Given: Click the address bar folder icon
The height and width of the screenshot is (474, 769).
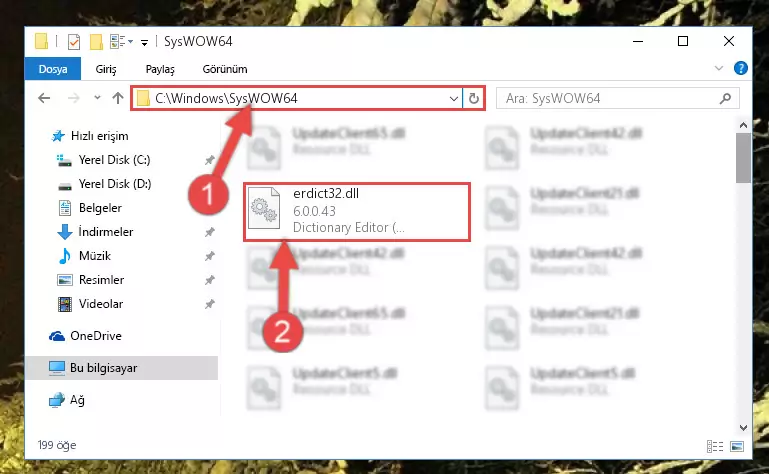Looking at the screenshot, I should tap(143, 98).
